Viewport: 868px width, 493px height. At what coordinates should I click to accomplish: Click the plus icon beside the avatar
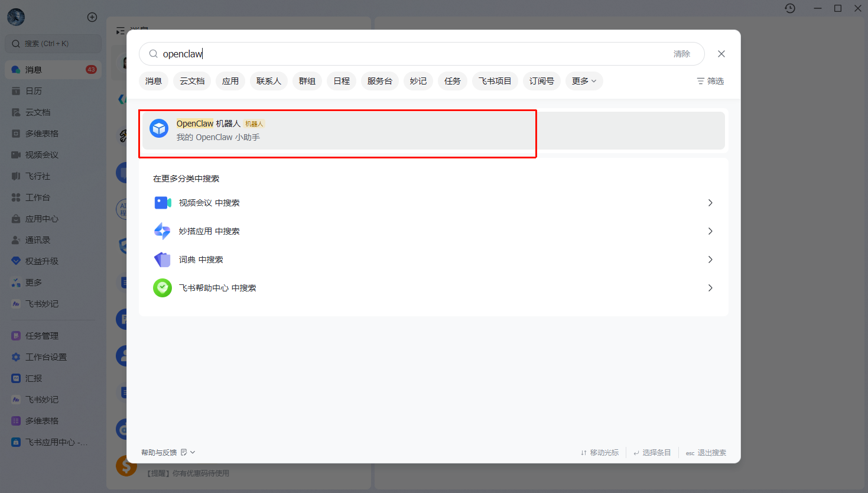click(x=92, y=17)
